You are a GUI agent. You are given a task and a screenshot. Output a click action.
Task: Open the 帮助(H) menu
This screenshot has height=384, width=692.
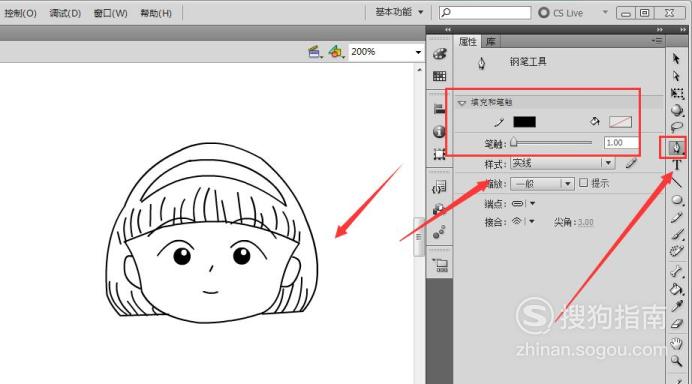pos(156,13)
